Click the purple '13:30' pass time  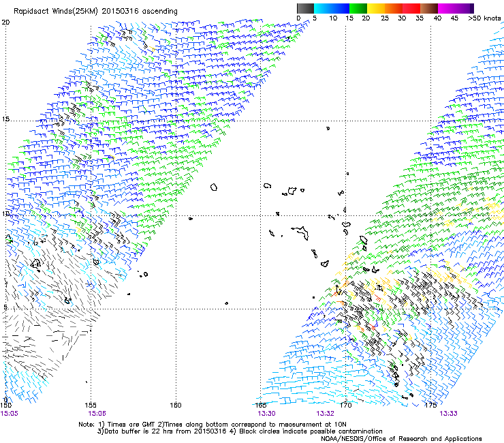[266, 414]
